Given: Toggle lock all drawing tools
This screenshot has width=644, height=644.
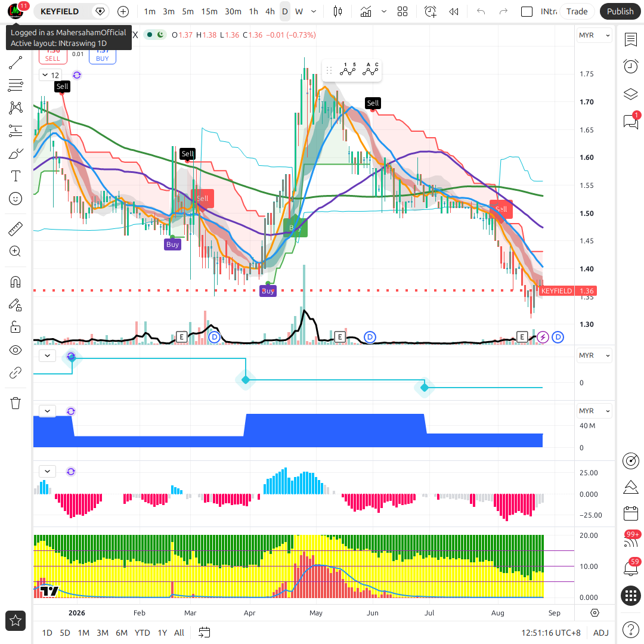Looking at the screenshot, I should coord(15,327).
